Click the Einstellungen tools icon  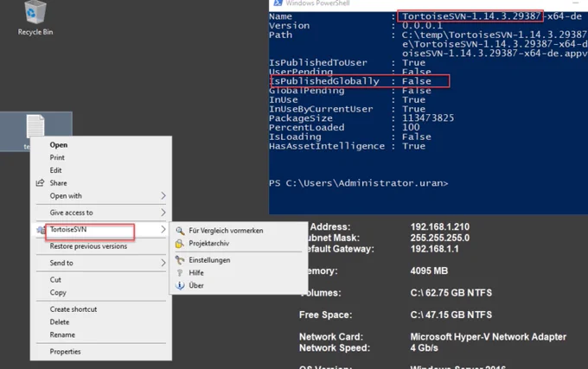[x=180, y=260]
